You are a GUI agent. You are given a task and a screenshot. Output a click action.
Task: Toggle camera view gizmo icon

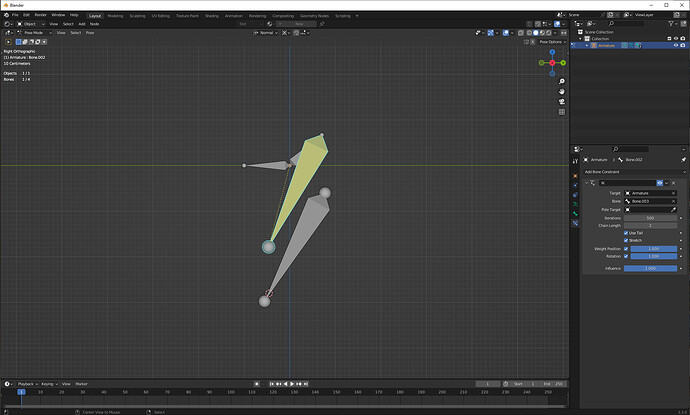(562, 102)
